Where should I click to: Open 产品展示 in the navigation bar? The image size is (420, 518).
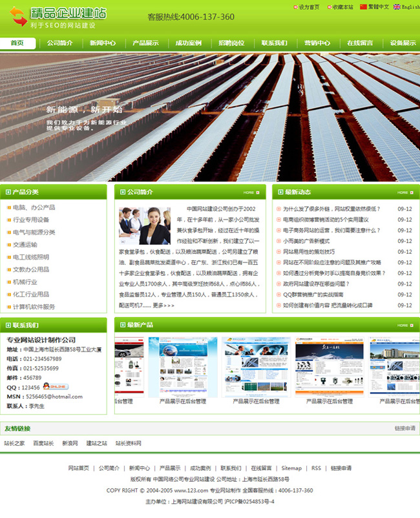pos(146,43)
